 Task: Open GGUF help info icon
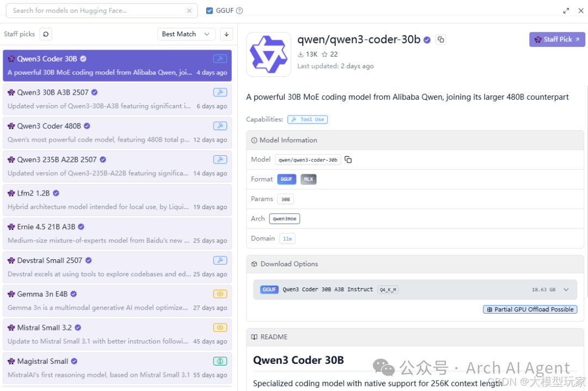[x=239, y=10]
